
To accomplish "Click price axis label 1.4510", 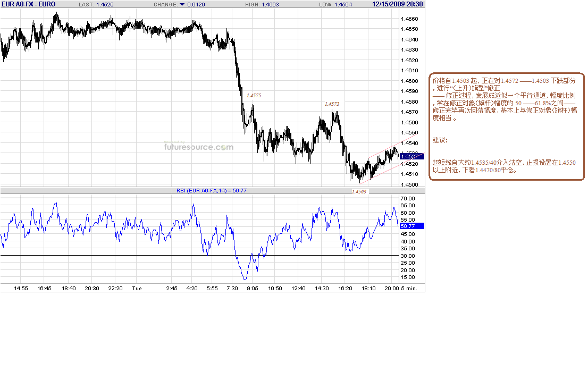I will click(x=409, y=174).
